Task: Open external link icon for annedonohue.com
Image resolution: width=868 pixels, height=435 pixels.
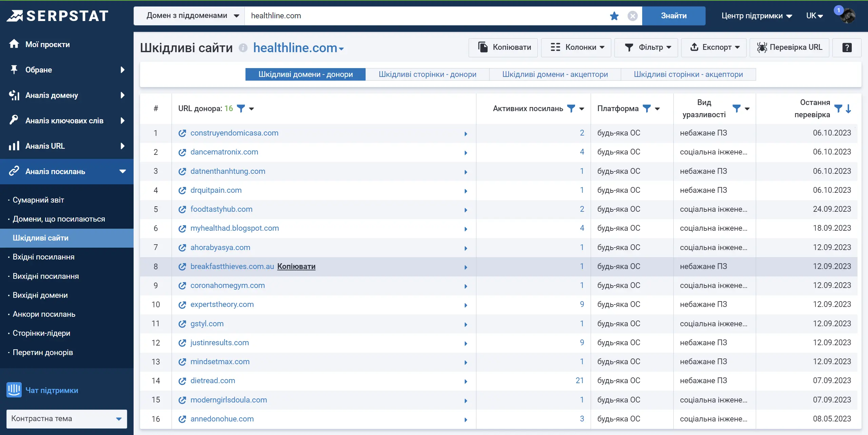Action: tap(182, 419)
